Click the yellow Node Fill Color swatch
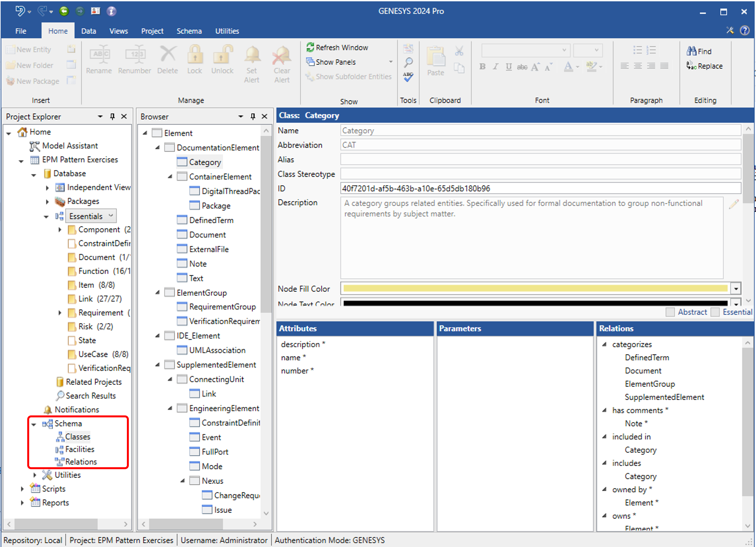Screen dimensions: 756x547 [535, 288]
